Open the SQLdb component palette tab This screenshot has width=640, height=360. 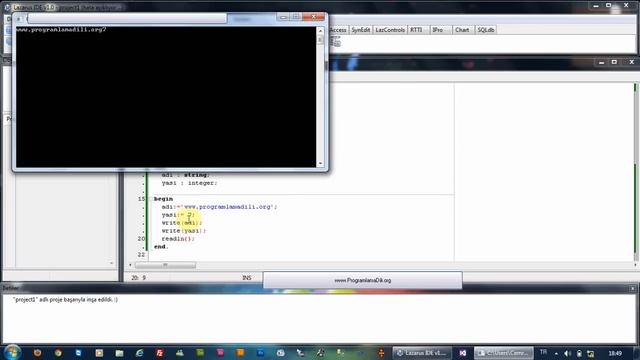[x=486, y=30]
